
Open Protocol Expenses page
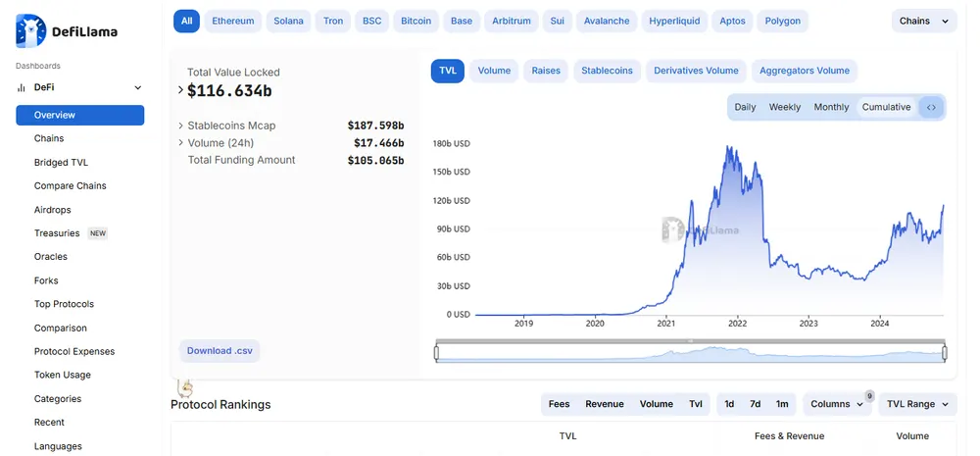click(74, 351)
